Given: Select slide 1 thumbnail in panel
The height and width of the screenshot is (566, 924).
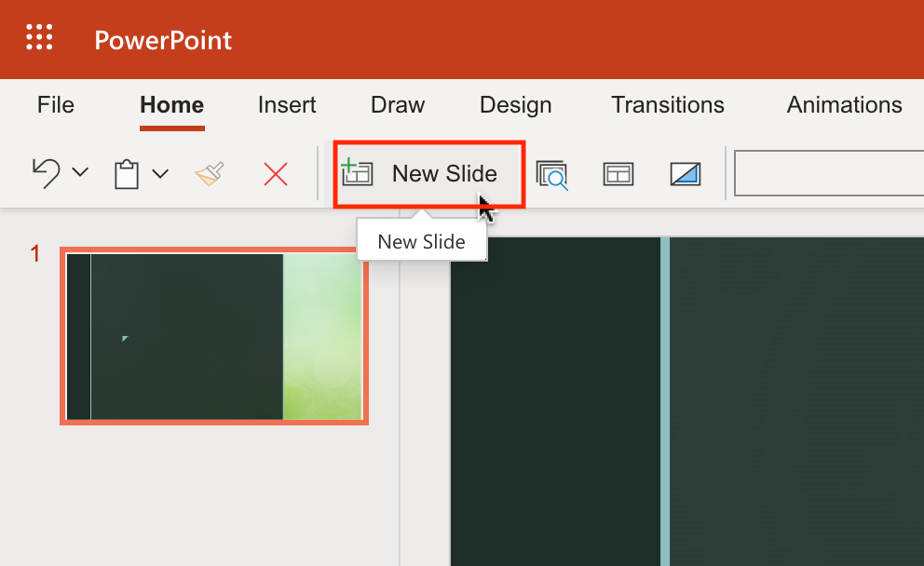Looking at the screenshot, I should point(214,336).
